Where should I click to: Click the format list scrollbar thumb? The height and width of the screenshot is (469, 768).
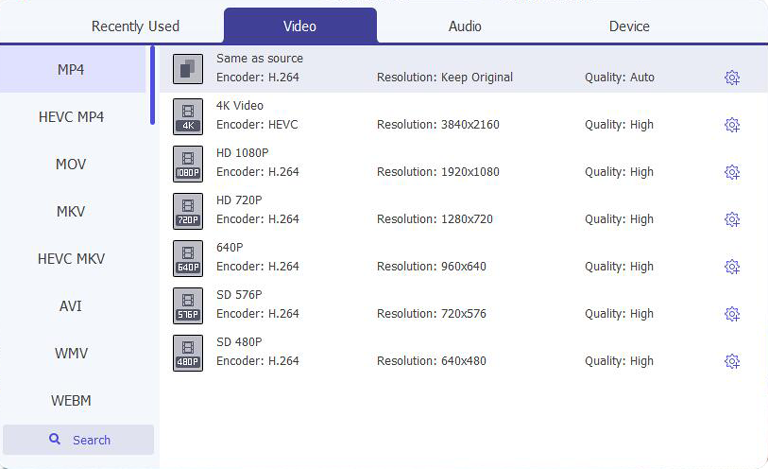[x=152, y=85]
